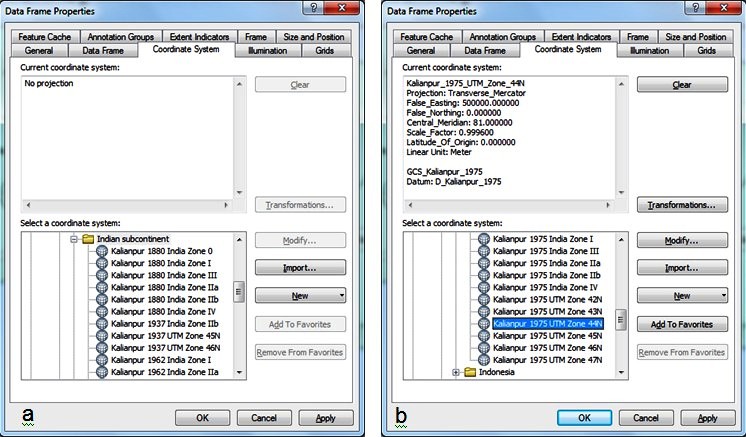
Task: Click the Clear button in dialog b
Action: [x=681, y=85]
